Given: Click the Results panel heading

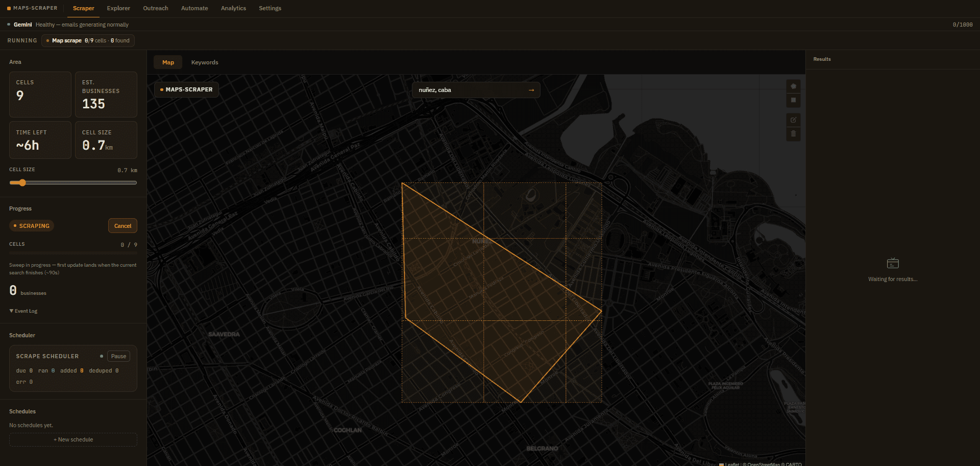Looking at the screenshot, I should [x=822, y=59].
